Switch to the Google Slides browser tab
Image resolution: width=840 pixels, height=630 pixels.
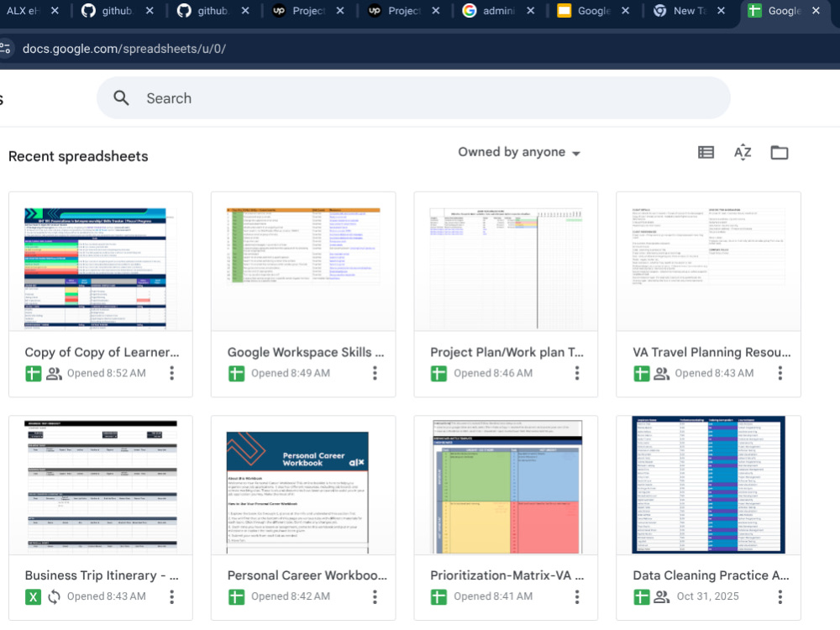593,11
